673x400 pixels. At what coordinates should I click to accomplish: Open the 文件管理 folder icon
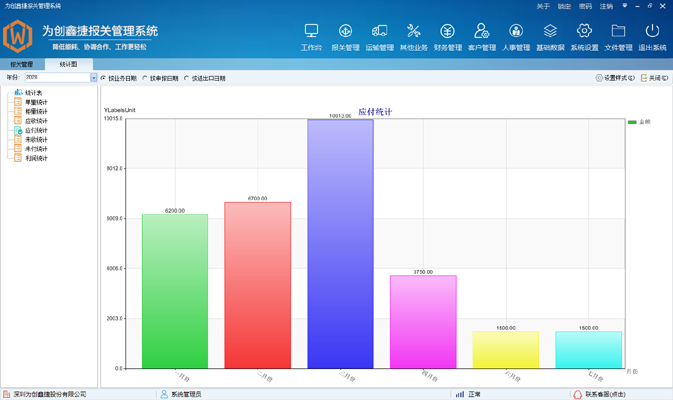click(618, 32)
